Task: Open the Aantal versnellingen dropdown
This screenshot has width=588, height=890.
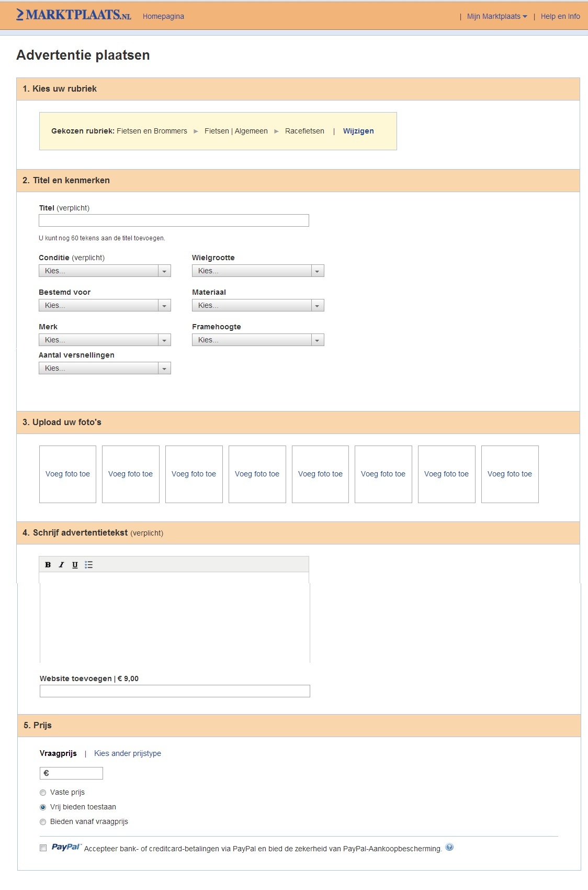Action: pyautogui.click(x=105, y=368)
